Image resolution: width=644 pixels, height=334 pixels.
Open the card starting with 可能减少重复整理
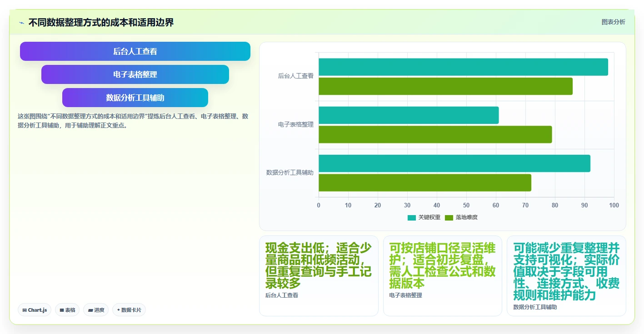pos(566,275)
